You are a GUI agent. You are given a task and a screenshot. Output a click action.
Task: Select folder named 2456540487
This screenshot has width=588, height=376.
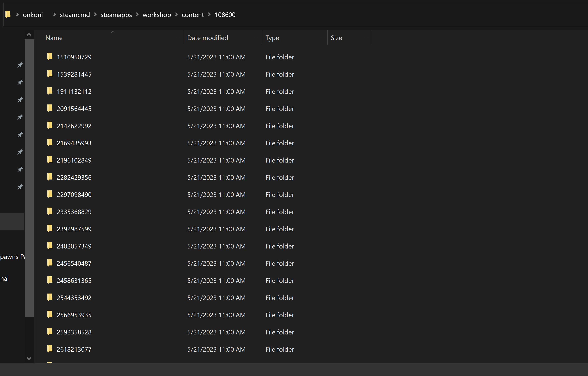pos(74,263)
